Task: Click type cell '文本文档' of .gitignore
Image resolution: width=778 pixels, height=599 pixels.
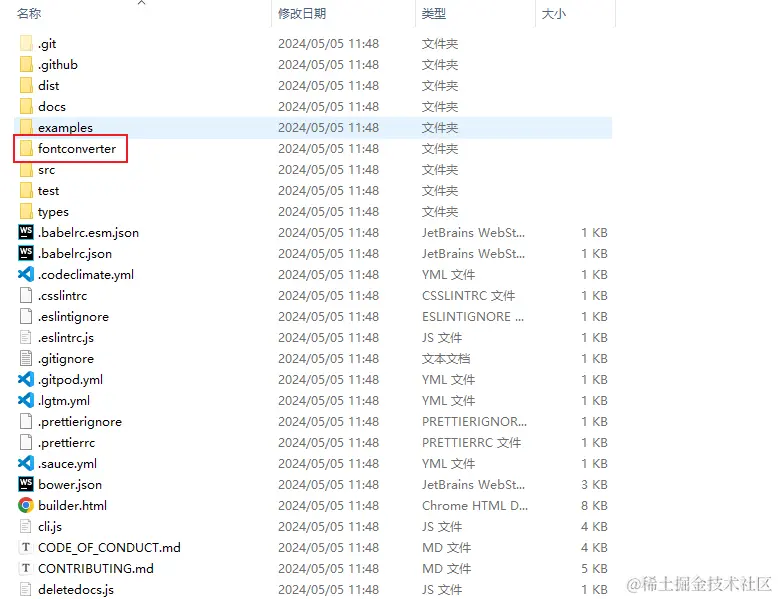Action: [446, 358]
